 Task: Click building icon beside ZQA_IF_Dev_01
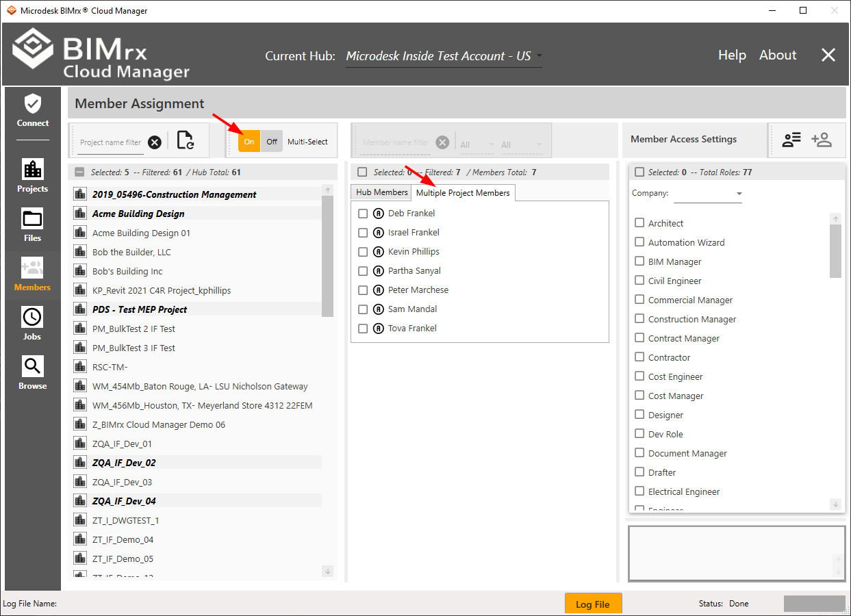80,444
